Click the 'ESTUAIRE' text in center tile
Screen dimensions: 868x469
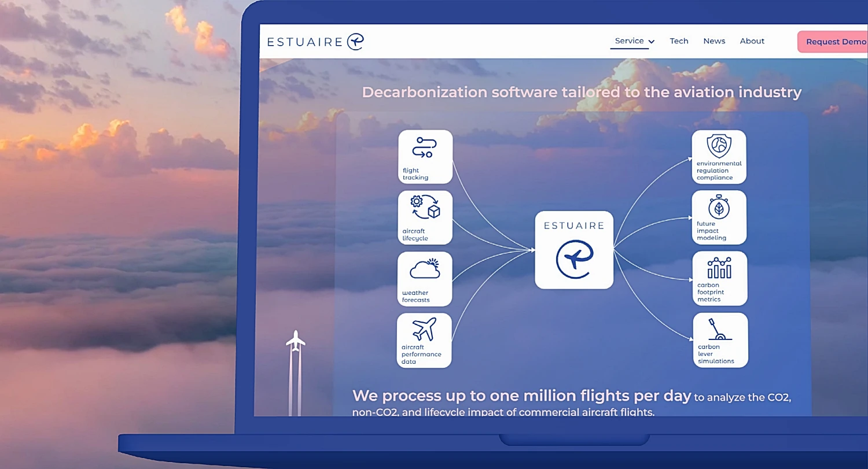(574, 226)
